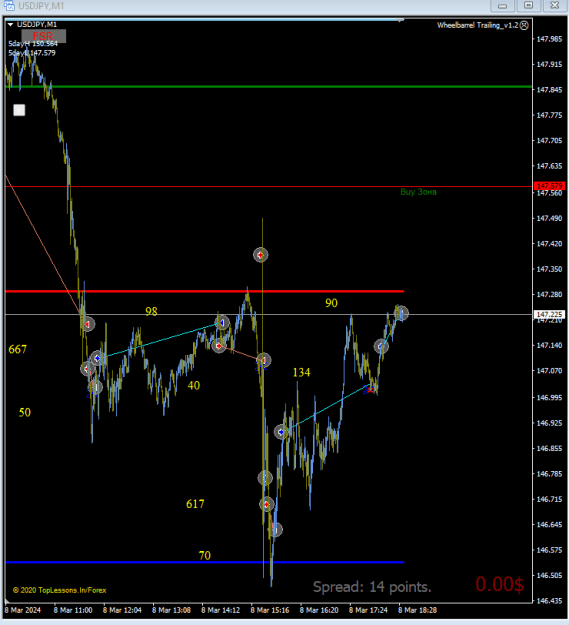
Task: Click the 8 Mar 18:28 time axis label
Action: click(418, 610)
